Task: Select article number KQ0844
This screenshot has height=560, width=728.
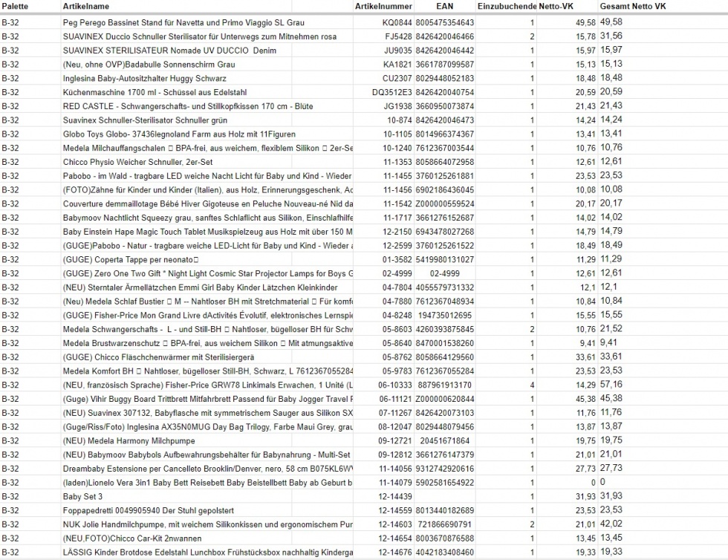Action: click(x=397, y=23)
